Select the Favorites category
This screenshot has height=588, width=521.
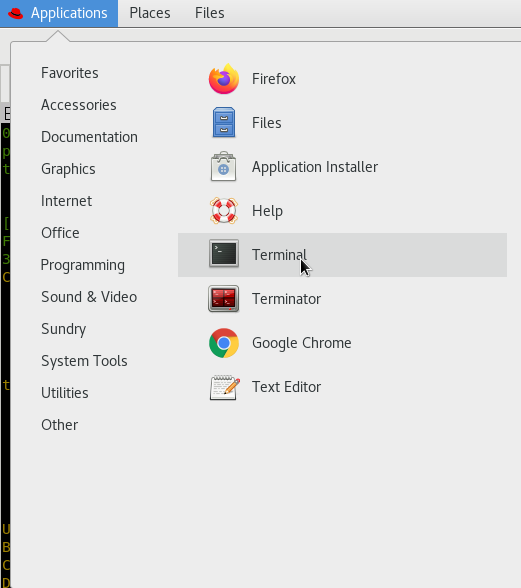[x=70, y=73]
